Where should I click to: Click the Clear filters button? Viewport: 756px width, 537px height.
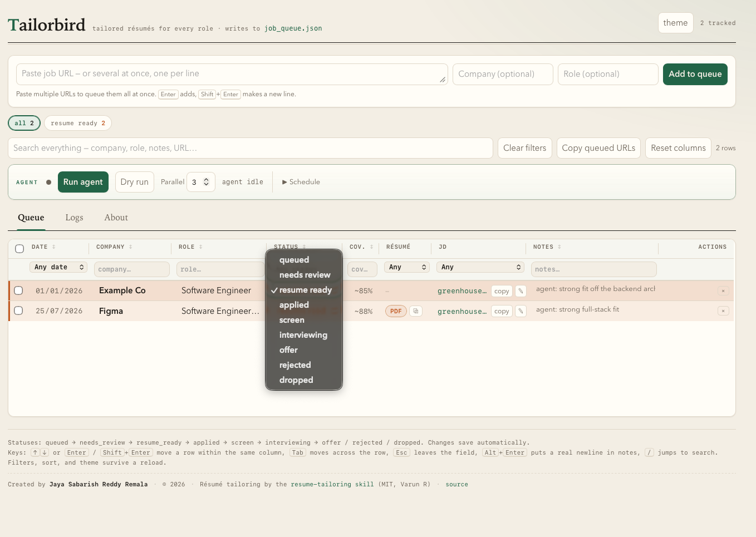525,148
